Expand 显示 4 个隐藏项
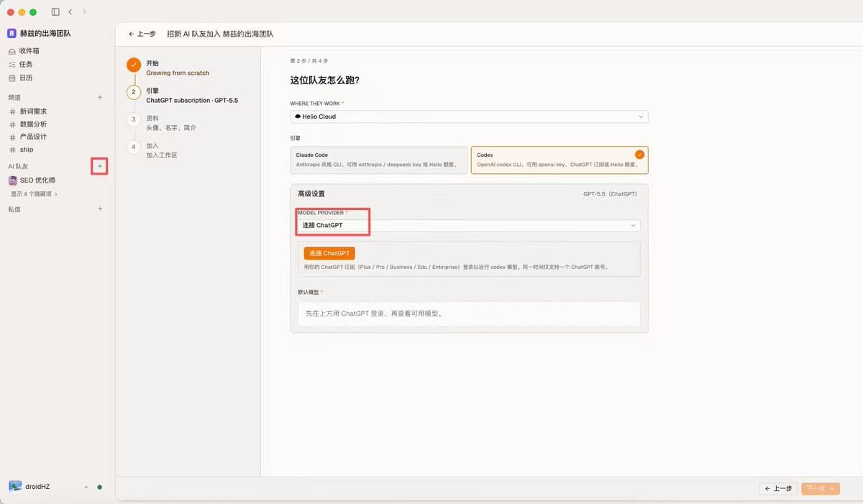This screenshot has width=863, height=504. [34, 194]
